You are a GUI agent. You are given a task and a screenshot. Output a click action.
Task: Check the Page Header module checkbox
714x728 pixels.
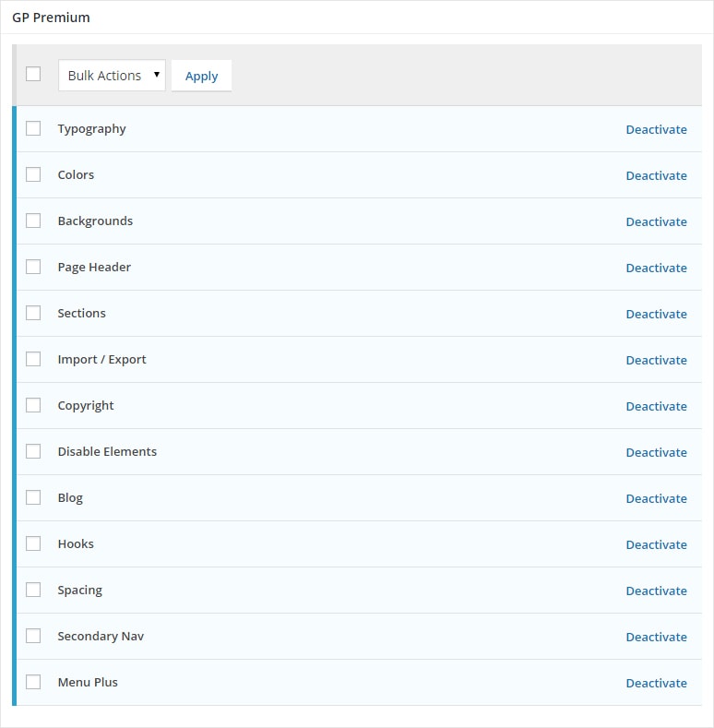coord(33,267)
